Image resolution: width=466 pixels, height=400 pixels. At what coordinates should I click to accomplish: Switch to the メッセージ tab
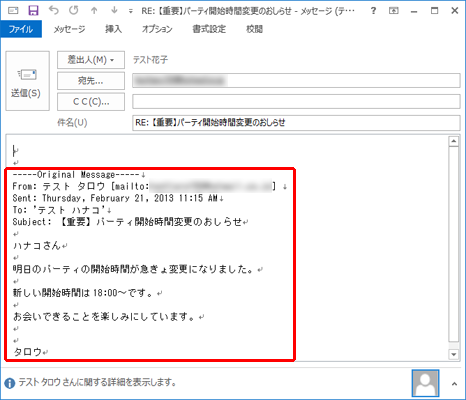click(69, 29)
